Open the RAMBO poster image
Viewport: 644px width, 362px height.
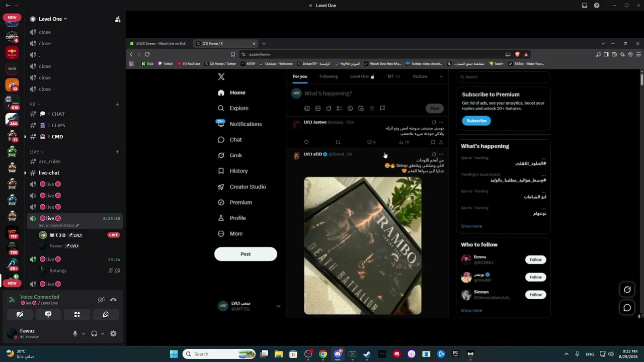363,245
